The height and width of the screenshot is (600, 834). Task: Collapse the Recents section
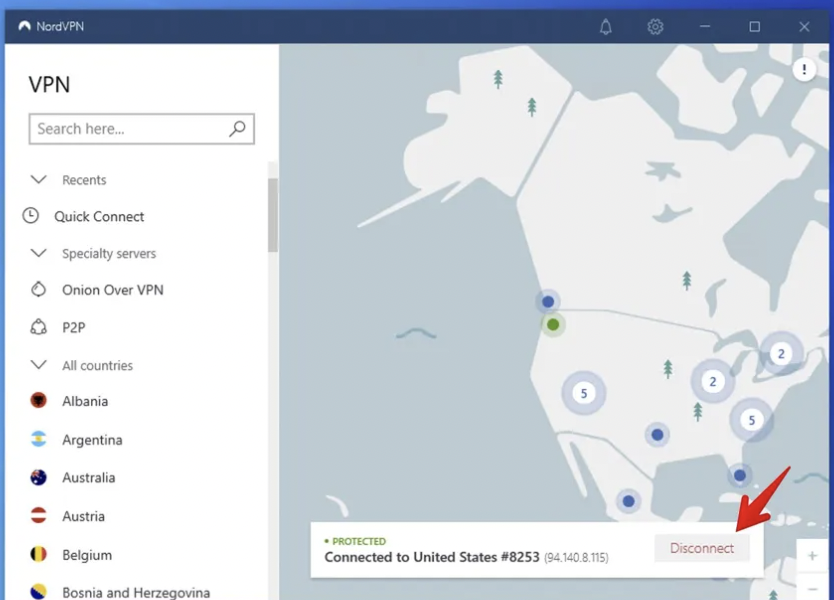click(39, 180)
